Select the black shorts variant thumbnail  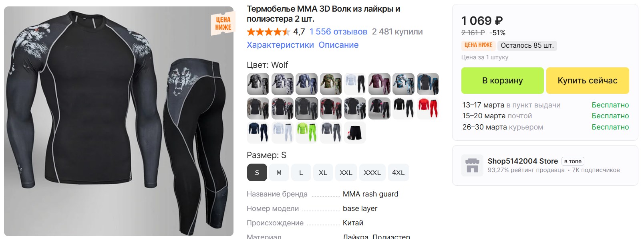coord(355,132)
